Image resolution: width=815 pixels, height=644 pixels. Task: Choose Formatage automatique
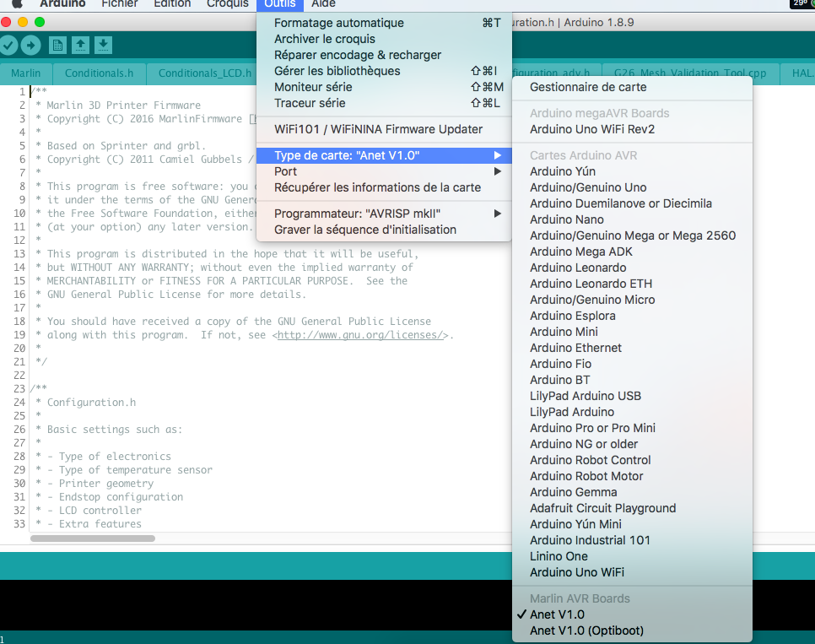(384, 23)
